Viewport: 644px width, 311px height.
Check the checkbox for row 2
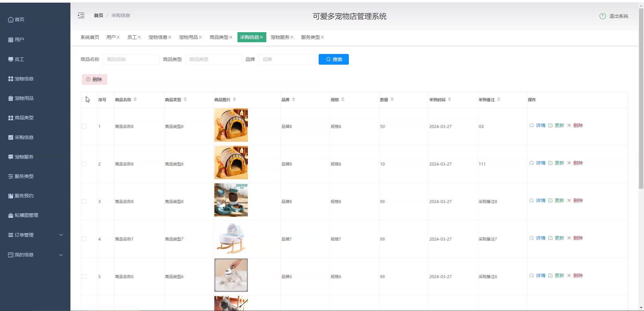84,164
